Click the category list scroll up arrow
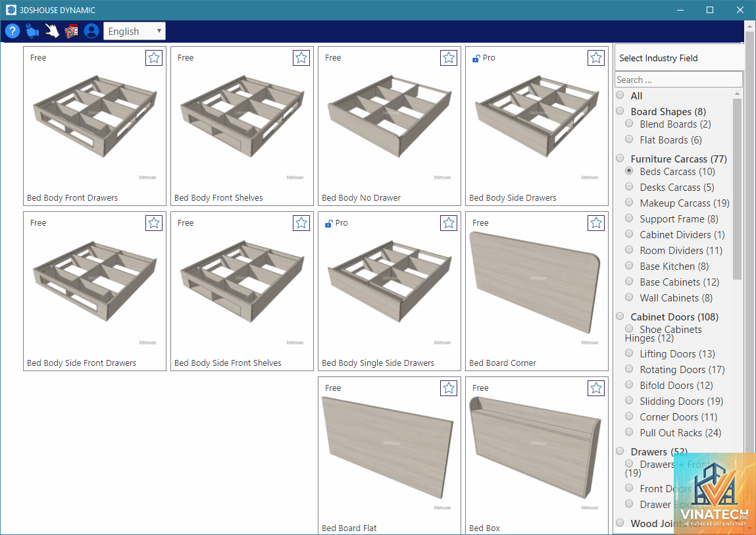This screenshot has width=756, height=535. coord(737,93)
